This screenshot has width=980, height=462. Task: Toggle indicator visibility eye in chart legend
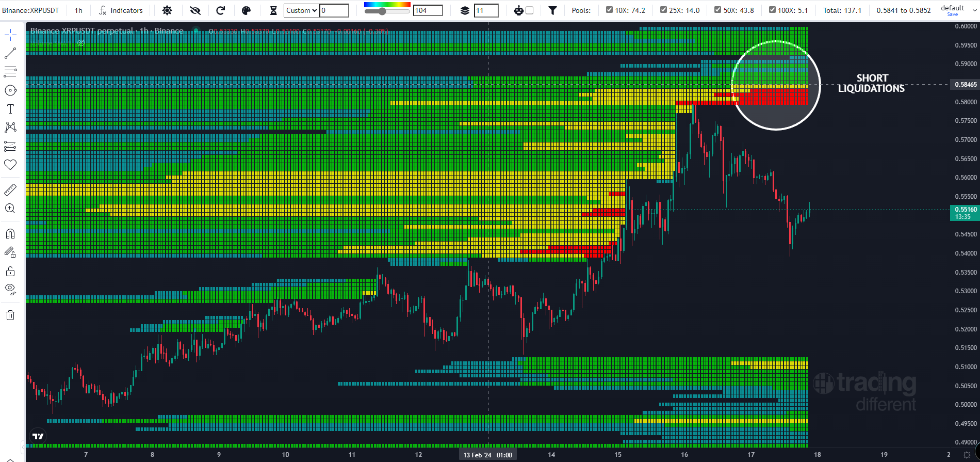[x=80, y=43]
